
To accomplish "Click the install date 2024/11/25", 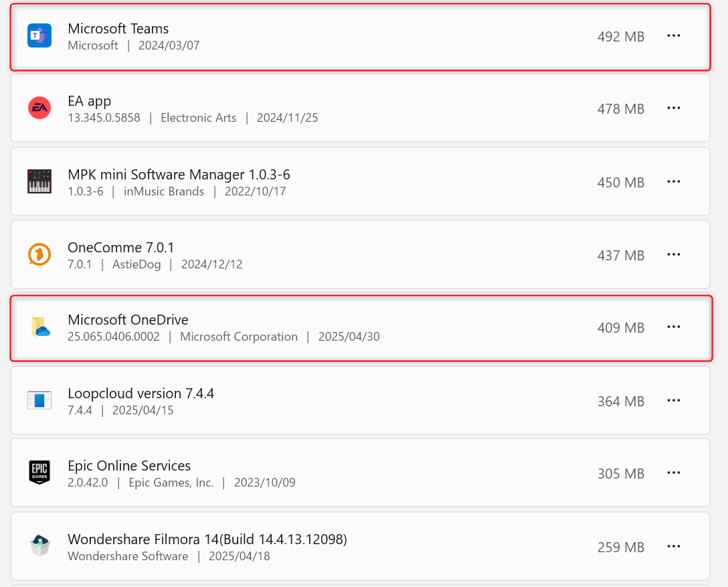I will click(x=288, y=118).
